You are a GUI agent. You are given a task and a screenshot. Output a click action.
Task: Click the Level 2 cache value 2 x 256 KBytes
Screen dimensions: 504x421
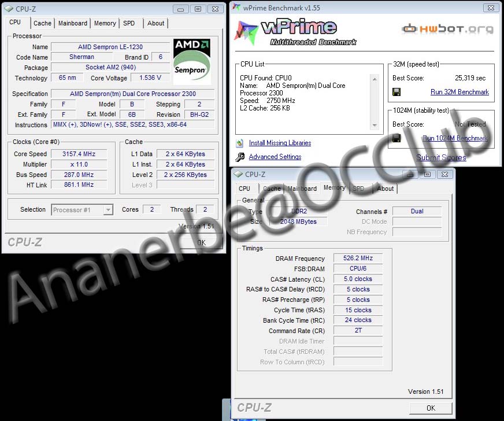(x=186, y=175)
